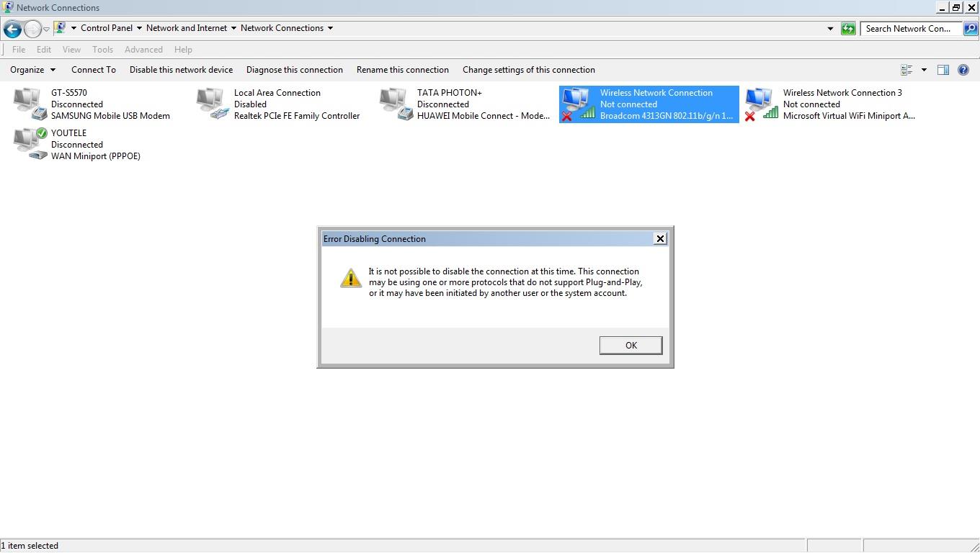Screen dimensions: 980x553
Task: Click Diagnose this connection
Action: point(295,70)
